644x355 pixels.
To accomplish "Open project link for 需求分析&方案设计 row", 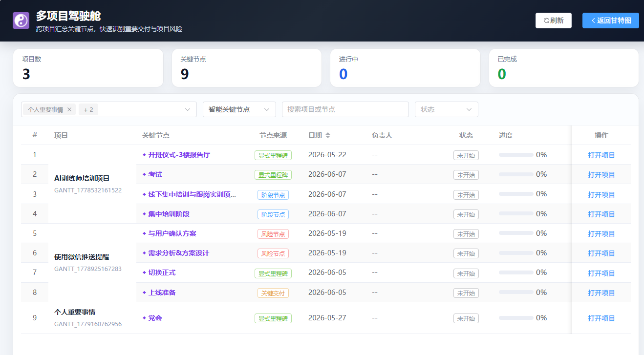I will 601,253.
